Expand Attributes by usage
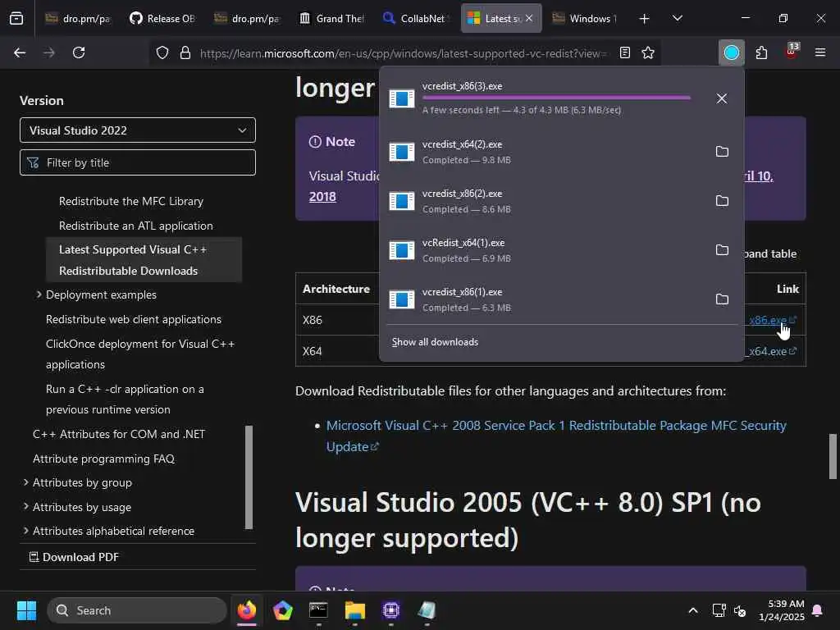The image size is (840, 630). tap(25, 507)
